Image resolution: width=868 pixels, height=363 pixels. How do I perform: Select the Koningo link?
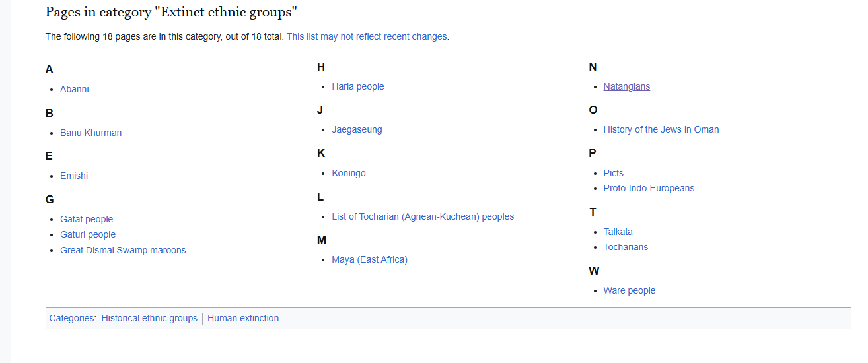tap(349, 173)
